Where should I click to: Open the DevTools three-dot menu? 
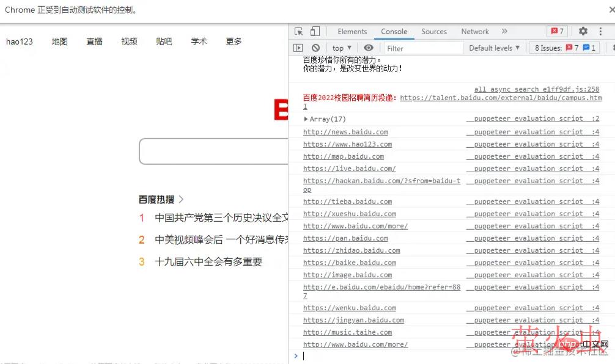600,32
